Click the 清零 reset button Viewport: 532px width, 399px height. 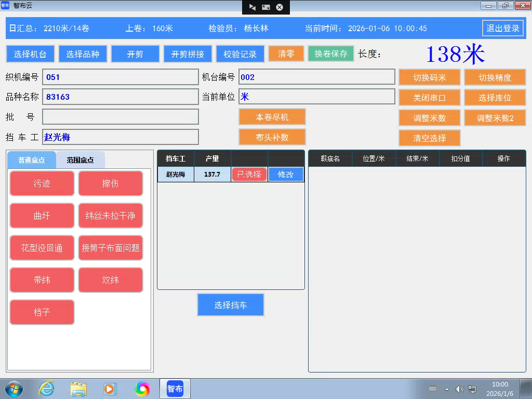point(286,53)
